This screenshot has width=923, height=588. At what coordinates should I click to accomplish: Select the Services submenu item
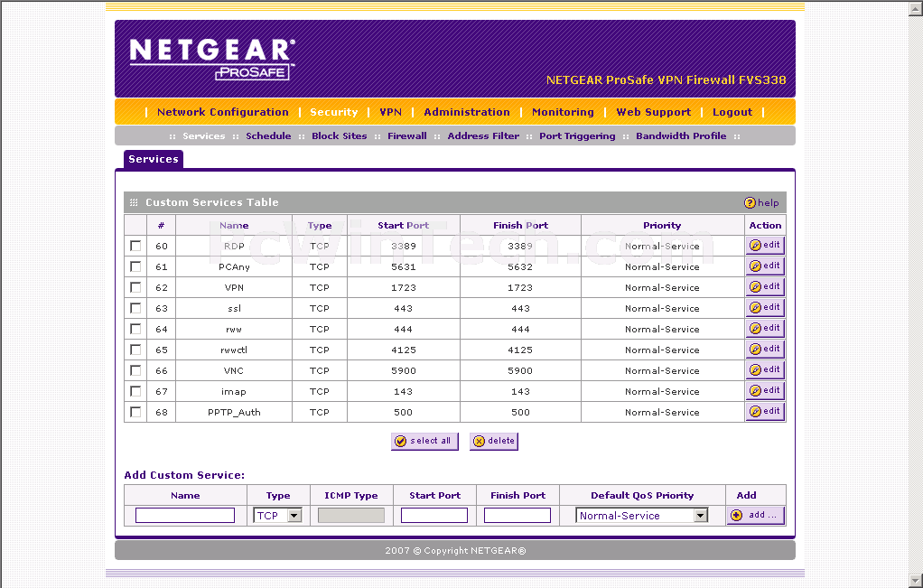pos(204,136)
